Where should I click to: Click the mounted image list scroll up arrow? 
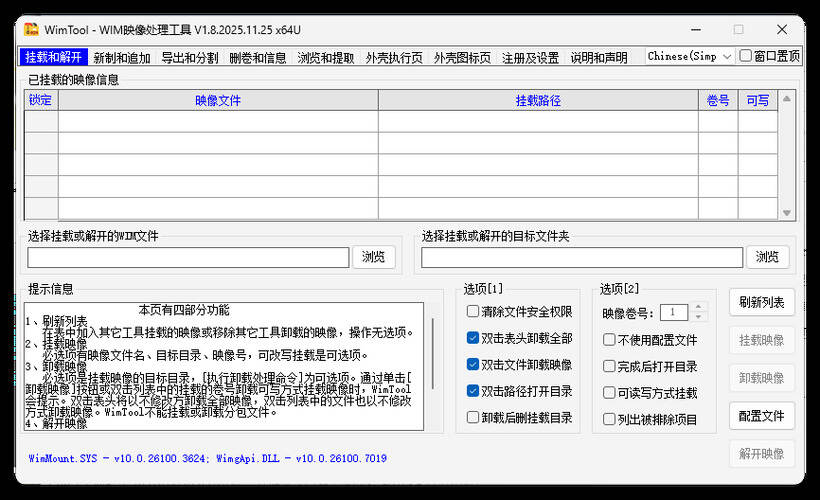[x=787, y=98]
